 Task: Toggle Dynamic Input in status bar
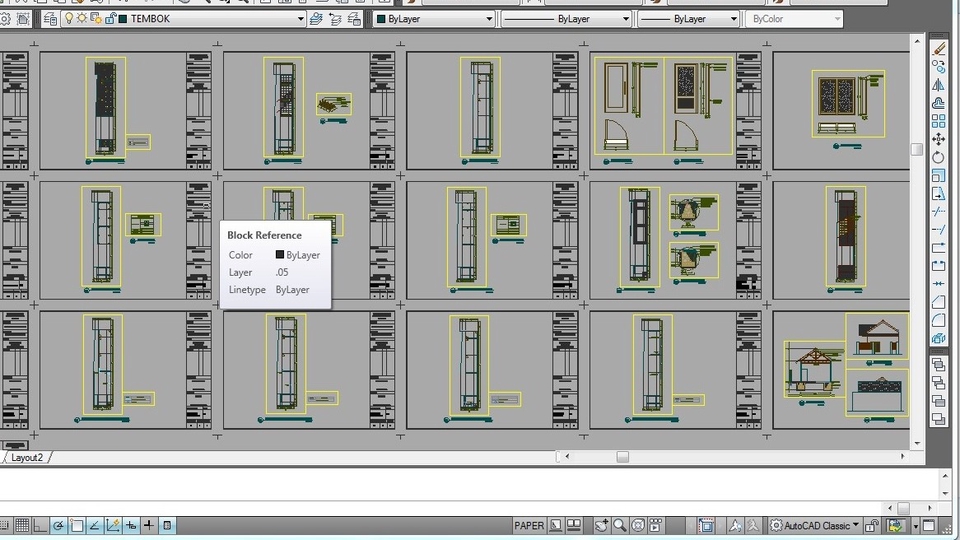pos(130,525)
